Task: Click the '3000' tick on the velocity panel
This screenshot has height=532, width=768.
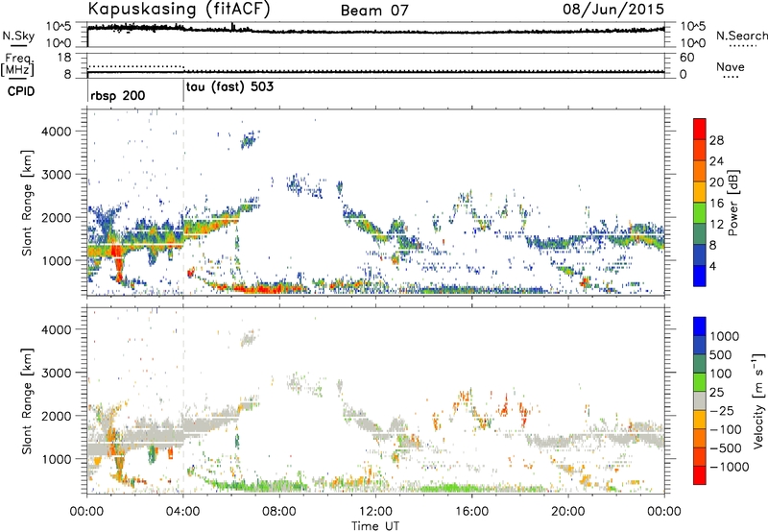Action: tap(56, 373)
